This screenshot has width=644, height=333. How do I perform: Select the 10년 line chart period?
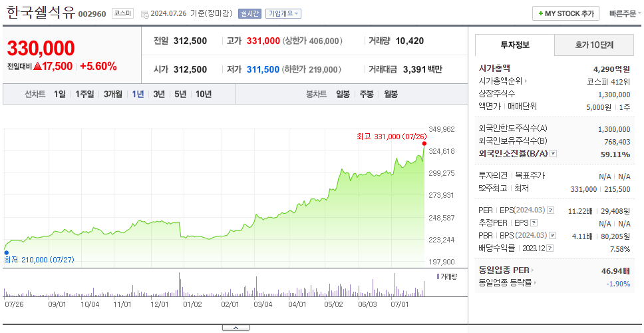pos(204,94)
